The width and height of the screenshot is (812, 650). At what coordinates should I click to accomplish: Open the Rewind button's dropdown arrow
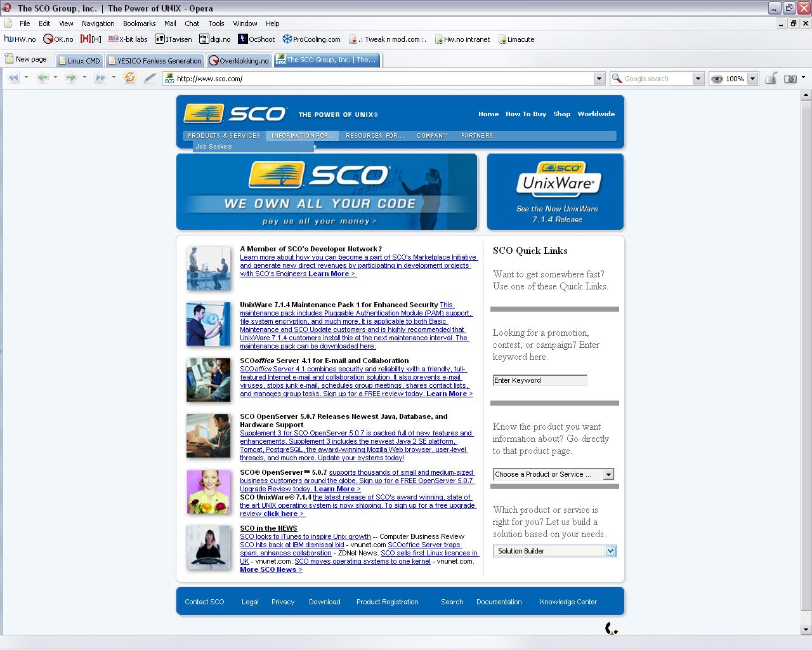26,78
